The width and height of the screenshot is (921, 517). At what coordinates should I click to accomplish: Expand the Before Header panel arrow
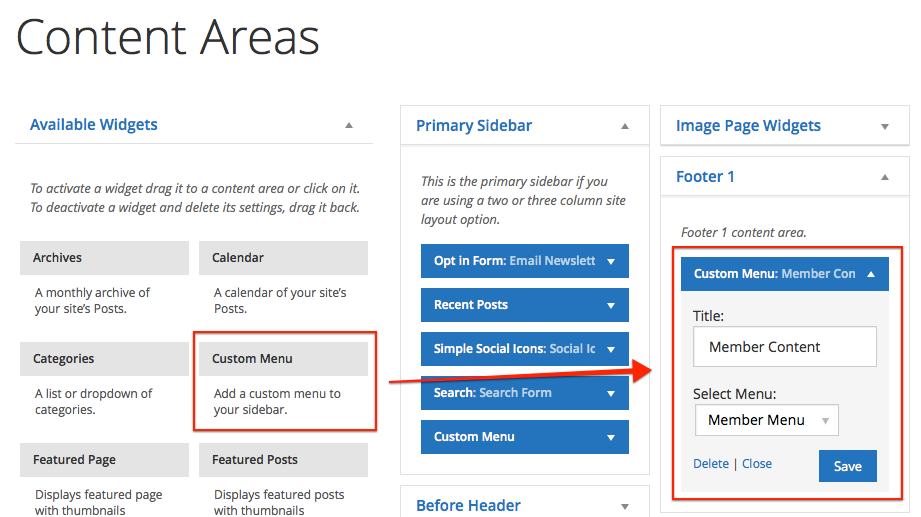click(625, 506)
